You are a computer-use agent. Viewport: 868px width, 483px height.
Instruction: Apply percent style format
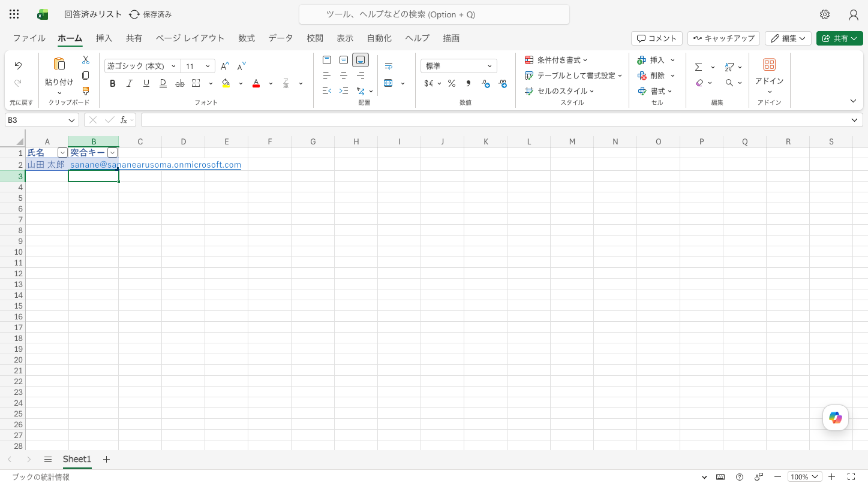coord(452,83)
